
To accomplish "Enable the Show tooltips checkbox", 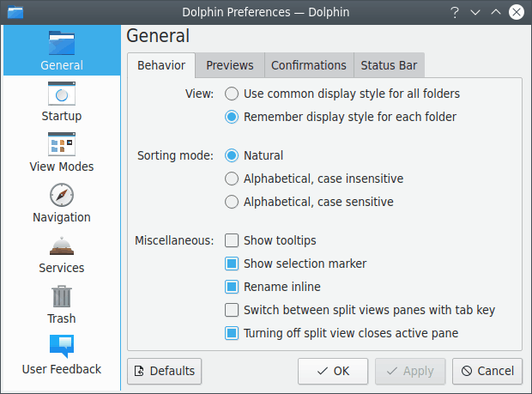I will point(232,240).
